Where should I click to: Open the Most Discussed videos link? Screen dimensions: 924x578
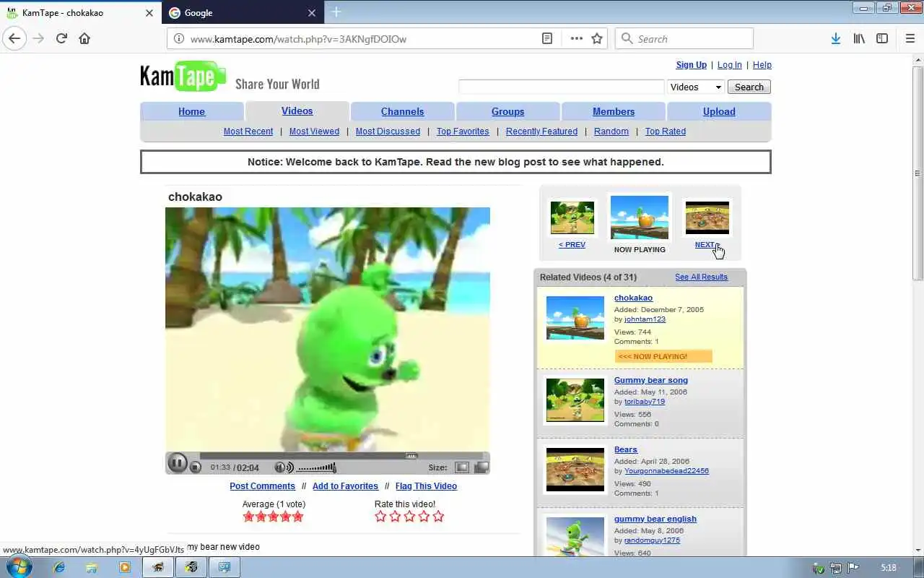(x=388, y=131)
